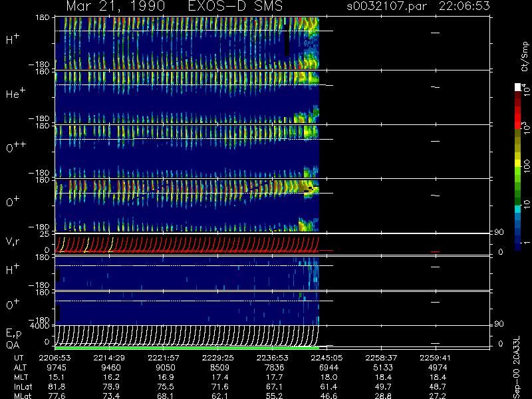532x399 pixels.
Task: Click the MLT value '17.4'
Action: (220, 377)
